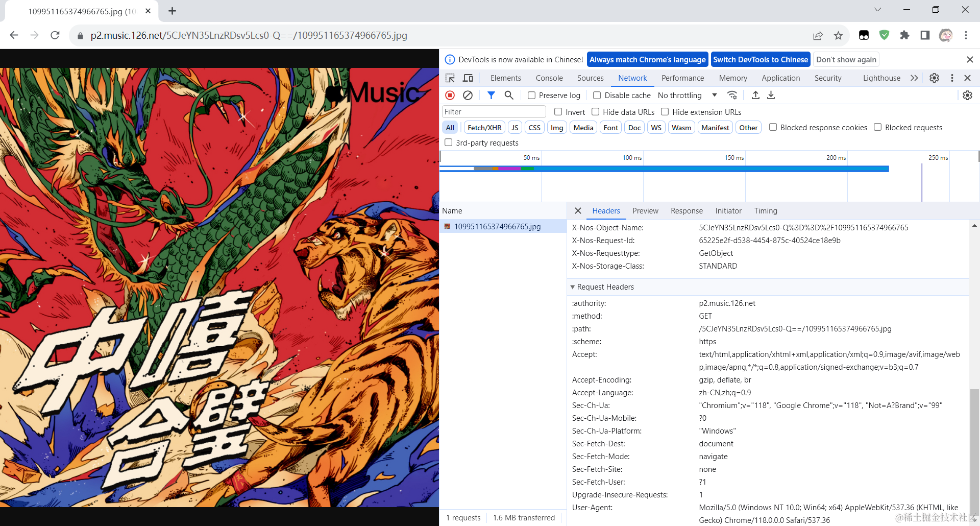Open the Extensions puzzle icon
980x526 pixels.
click(x=904, y=35)
